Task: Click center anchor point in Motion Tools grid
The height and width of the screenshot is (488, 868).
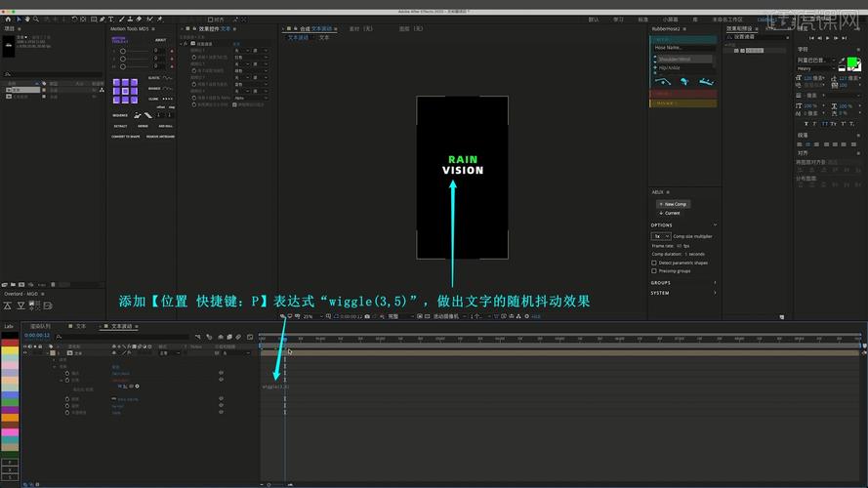Action: (125, 91)
